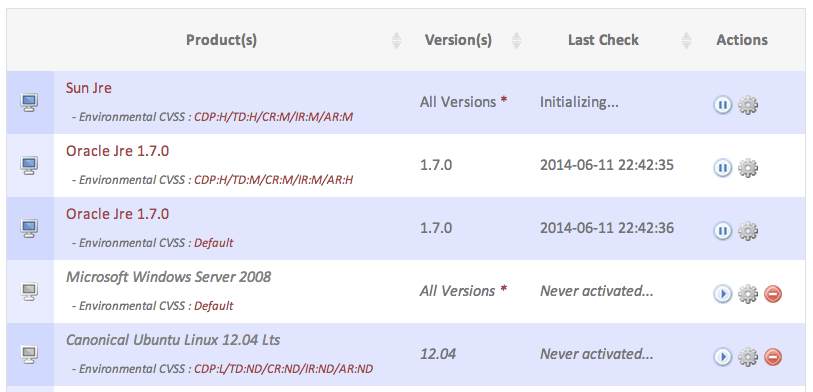
Task: Click CVSS vector CDP:H/TD:H/CR:M/IR:M/AR:M
Action: (273, 117)
